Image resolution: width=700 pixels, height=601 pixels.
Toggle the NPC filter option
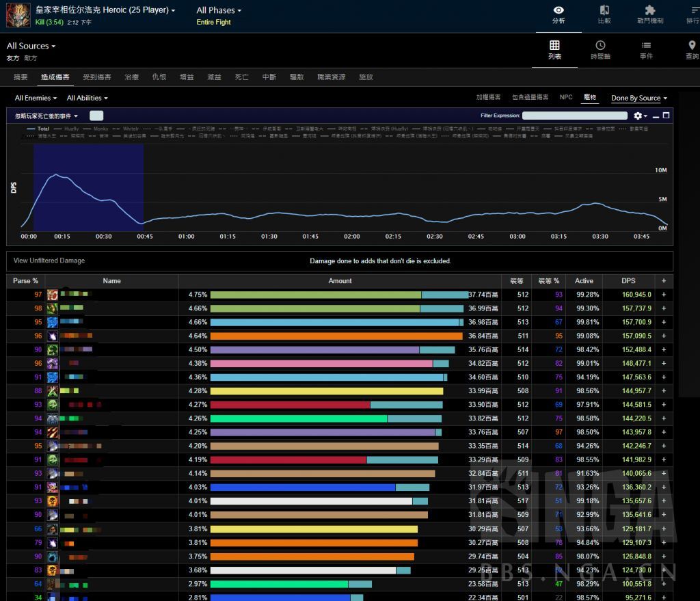[566, 98]
